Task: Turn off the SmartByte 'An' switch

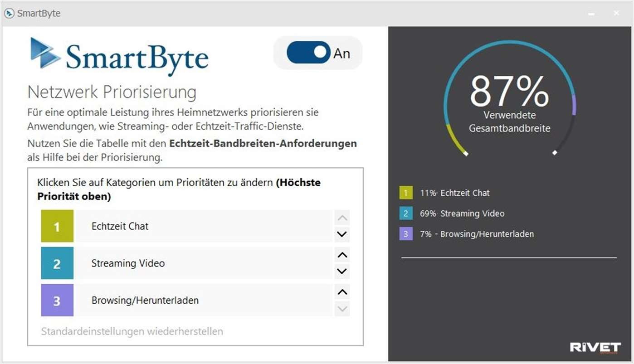Action: (x=308, y=53)
